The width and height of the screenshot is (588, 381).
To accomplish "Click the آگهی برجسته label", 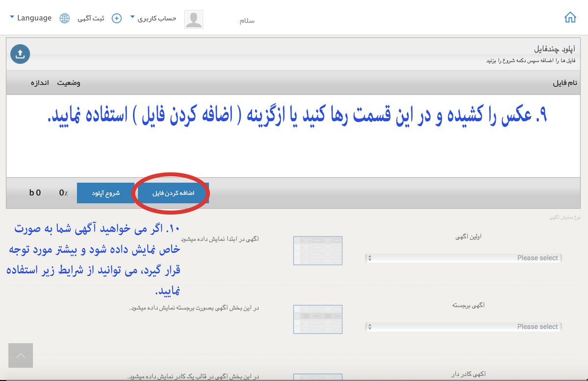I will click(x=468, y=305).
